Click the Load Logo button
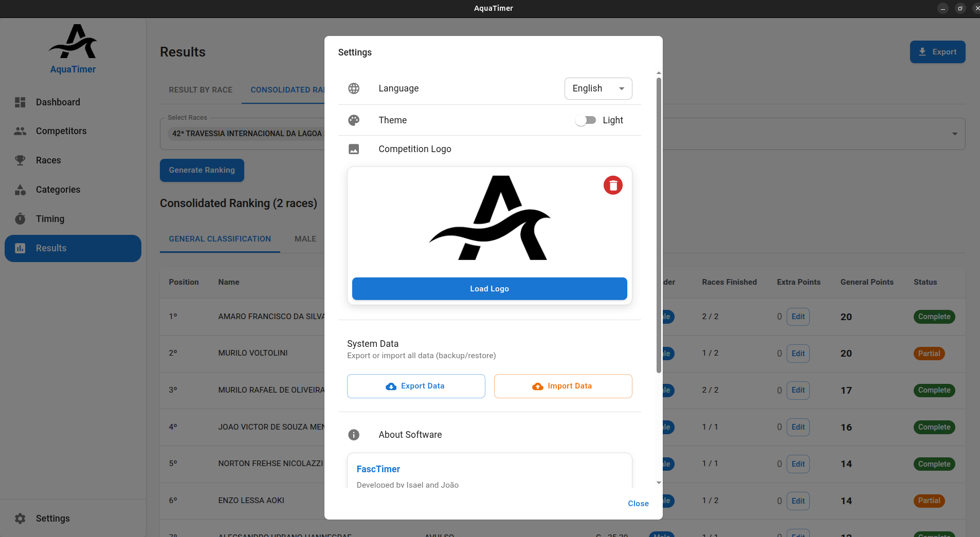The height and width of the screenshot is (537, 980). (489, 289)
